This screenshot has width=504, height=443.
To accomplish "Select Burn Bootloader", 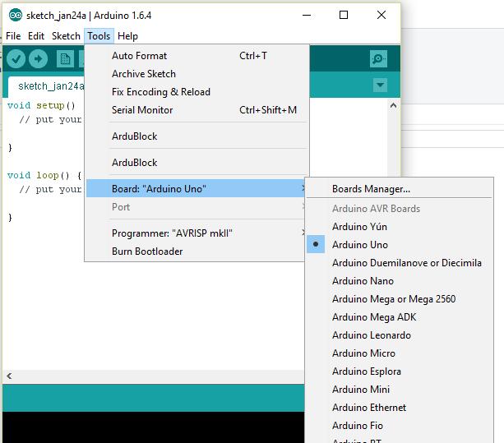I will 196,251.
